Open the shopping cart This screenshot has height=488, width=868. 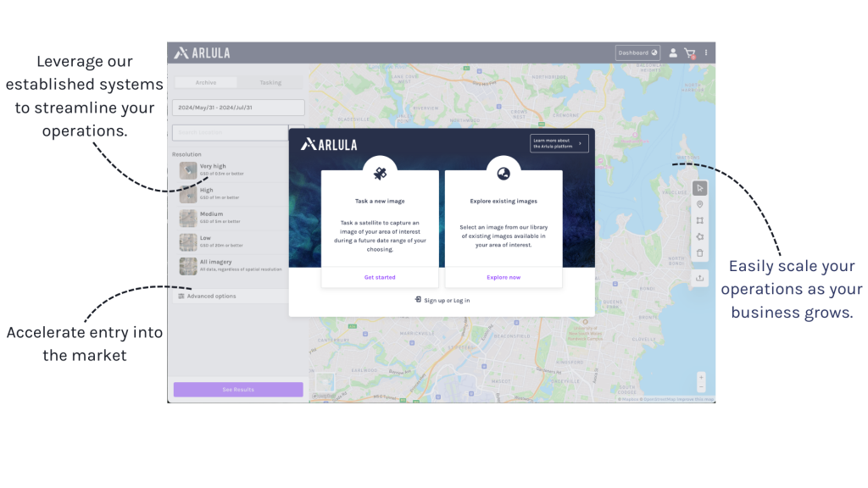pos(690,52)
